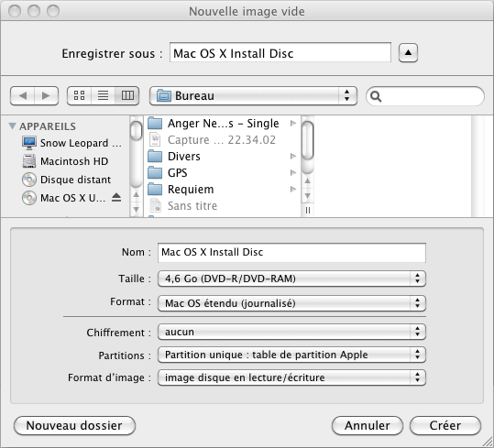This screenshot has width=494, height=448.
Task: Click the Enregistrer sous filename field
Action: click(280, 53)
